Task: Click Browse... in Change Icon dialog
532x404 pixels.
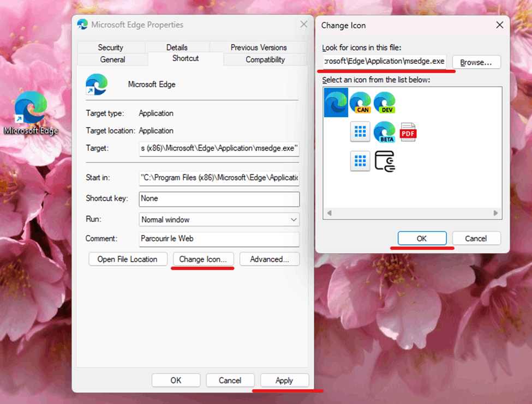Action: point(476,62)
